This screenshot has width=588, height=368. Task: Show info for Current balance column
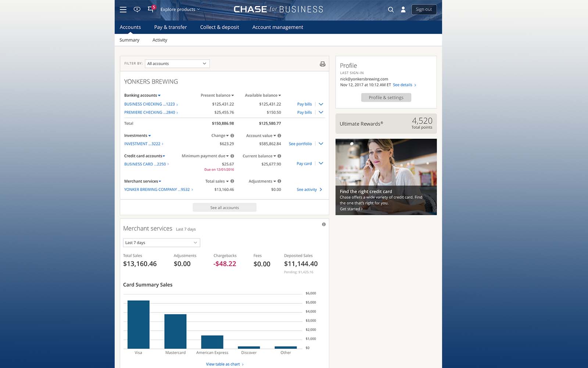(279, 156)
